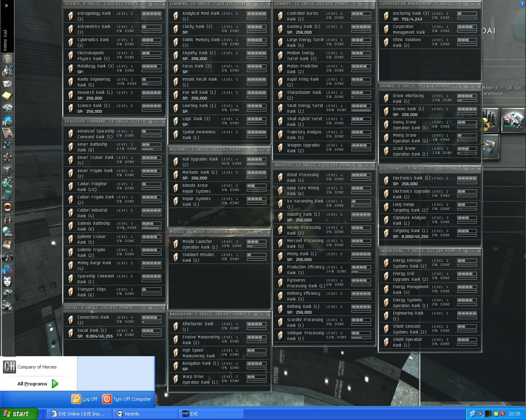Open the EVE mail envelope icon
Image resolution: width=526 pixels, height=420 pixels.
(7, 84)
